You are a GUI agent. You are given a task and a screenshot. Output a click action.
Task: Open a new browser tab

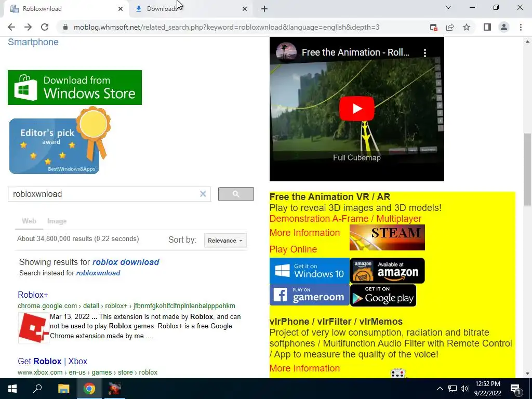click(x=264, y=9)
